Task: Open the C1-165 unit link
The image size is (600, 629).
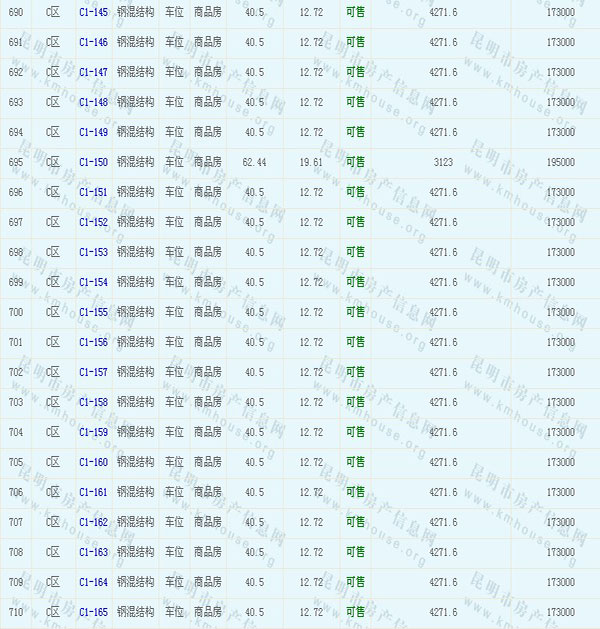Action: point(93,612)
